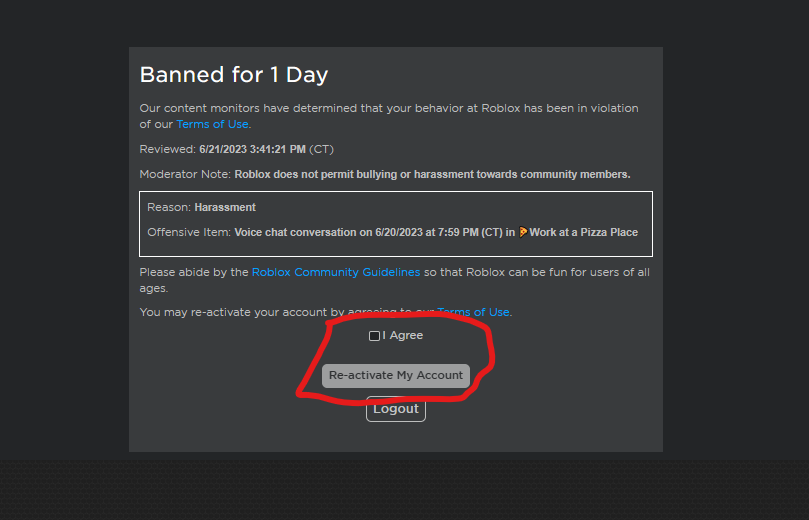Tick the I Agree checkbox
The height and width of the screenshot is (520, 809).
(x=374, y=336)
